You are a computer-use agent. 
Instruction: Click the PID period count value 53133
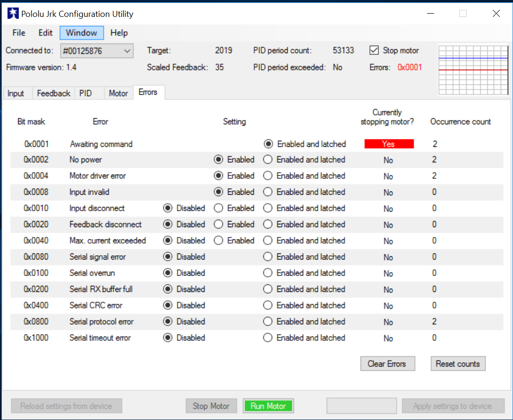coord(343,50)
